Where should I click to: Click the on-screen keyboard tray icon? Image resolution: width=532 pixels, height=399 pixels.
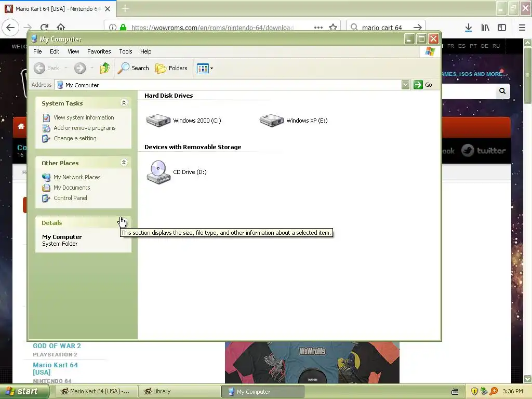tap(455, 392)
